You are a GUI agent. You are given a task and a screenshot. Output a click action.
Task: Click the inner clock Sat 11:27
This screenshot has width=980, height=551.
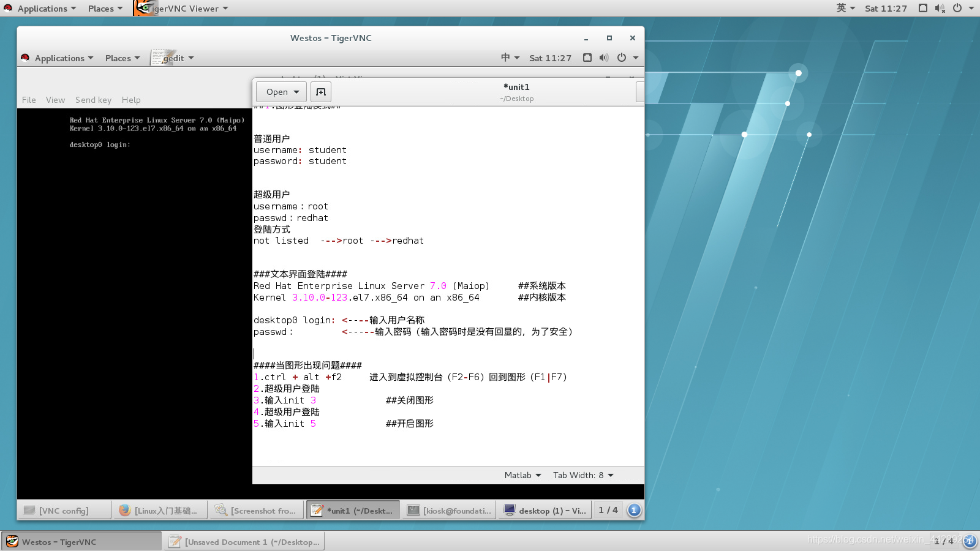(550, 58)
